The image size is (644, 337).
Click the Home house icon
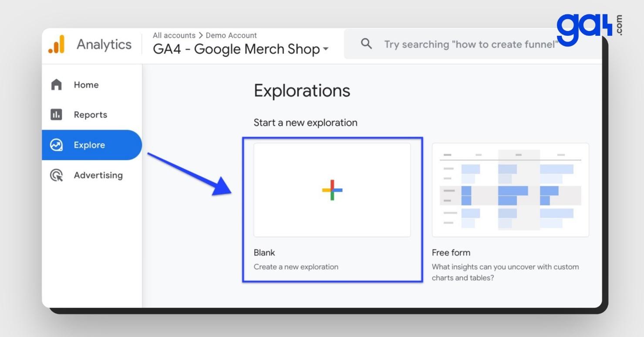point(57,85)
